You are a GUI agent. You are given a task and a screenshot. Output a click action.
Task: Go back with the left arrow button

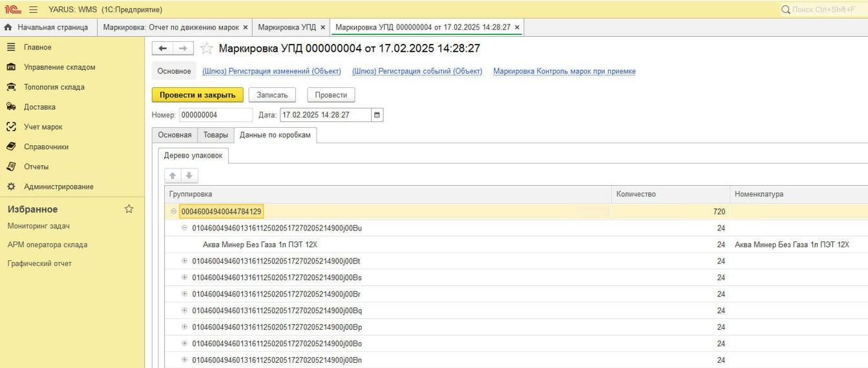coord(163,48)
